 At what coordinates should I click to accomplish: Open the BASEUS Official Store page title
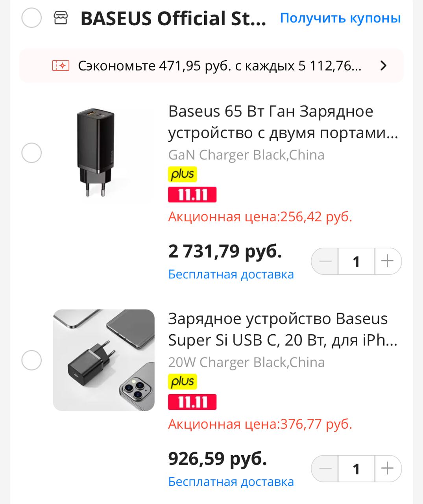[173, 19]
